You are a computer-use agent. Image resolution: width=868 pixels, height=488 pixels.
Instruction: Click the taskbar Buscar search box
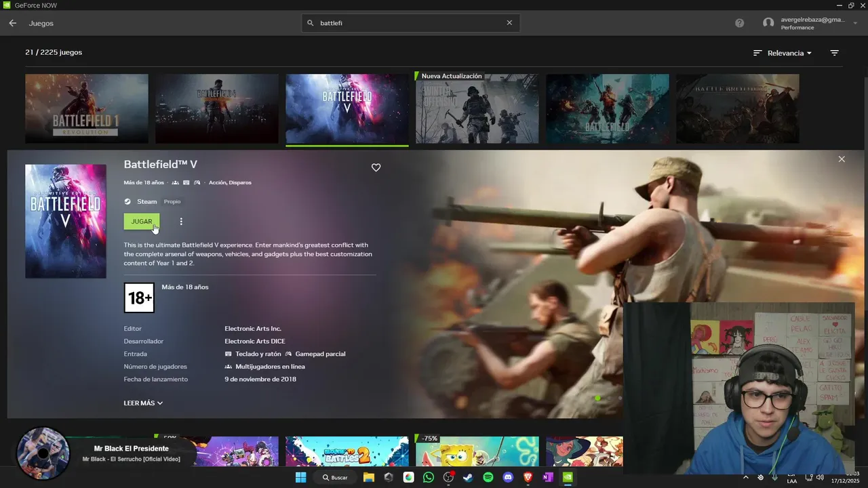334,477
